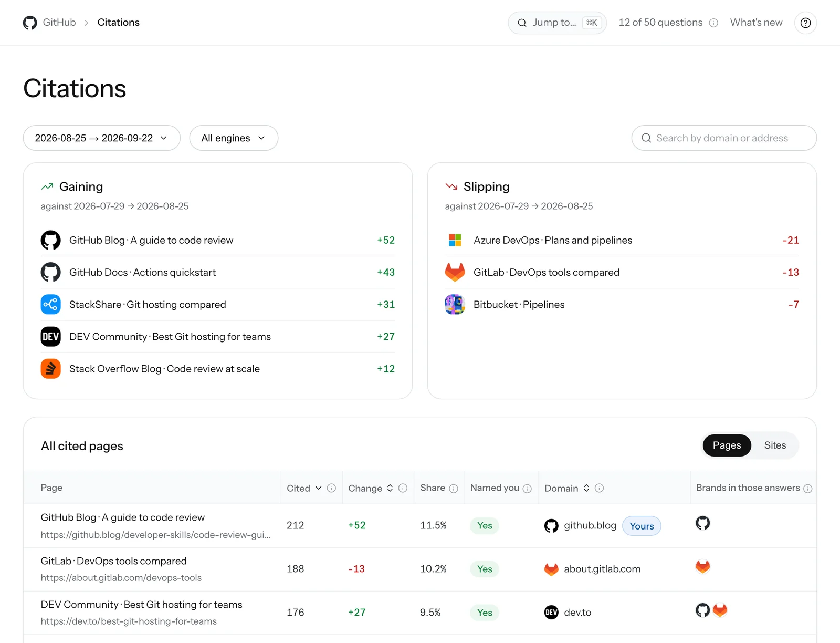
Task: Open the github.blog code review guide URL
Action: (155, 535)
